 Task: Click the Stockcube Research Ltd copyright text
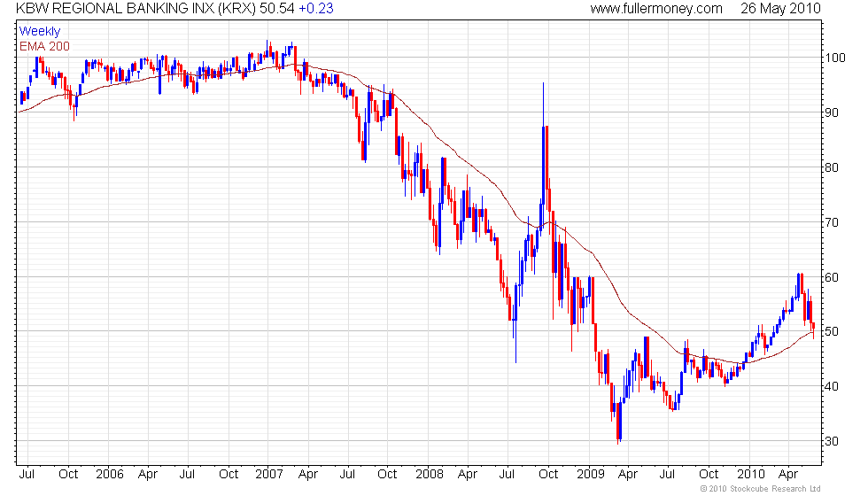(x=760, y=489)
